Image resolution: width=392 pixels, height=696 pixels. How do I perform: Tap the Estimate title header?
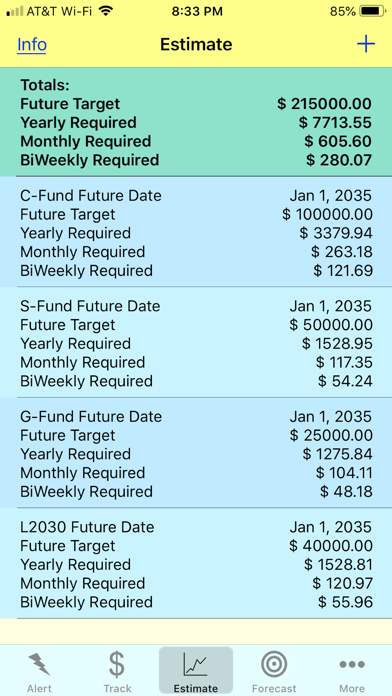[x=196, y=44]
